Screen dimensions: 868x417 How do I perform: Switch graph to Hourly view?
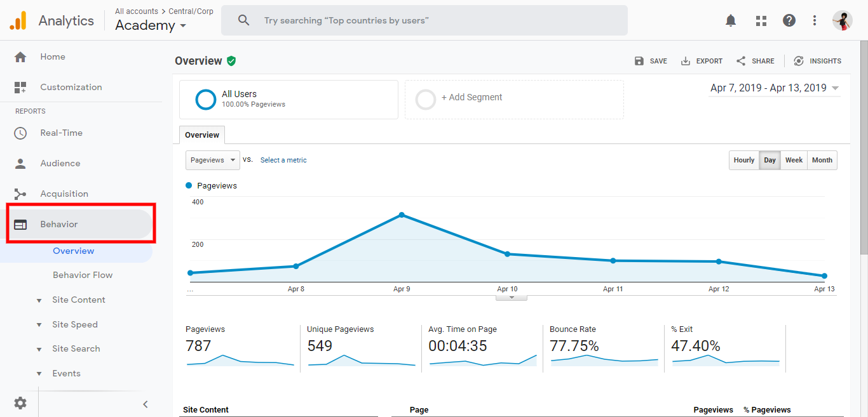[743, 161]
